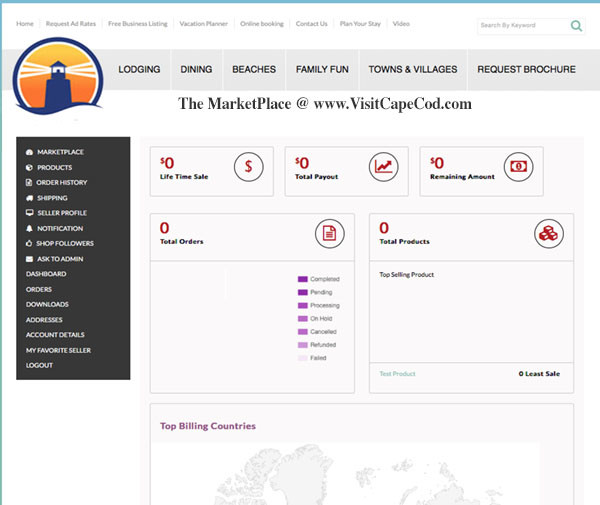Screen dimensions: 600x505
Task: Open Shop Followers in the sidebar
Action: (65, 243)
